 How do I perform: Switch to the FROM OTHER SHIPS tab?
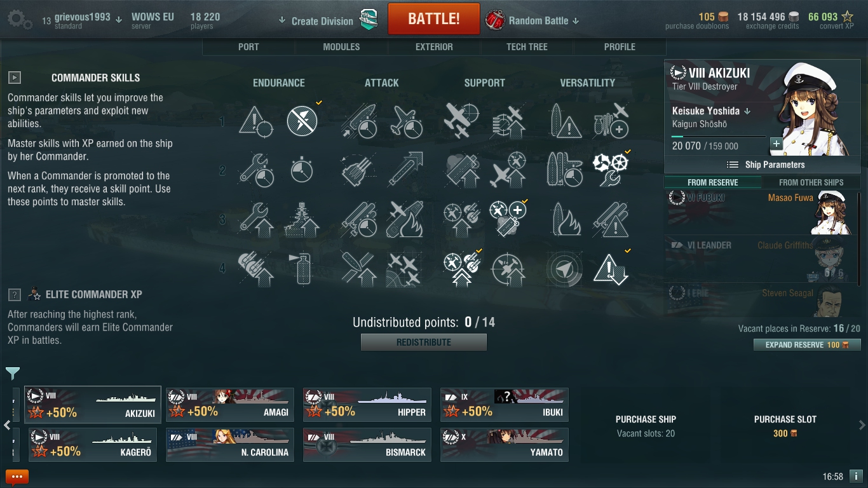(811, 182)
